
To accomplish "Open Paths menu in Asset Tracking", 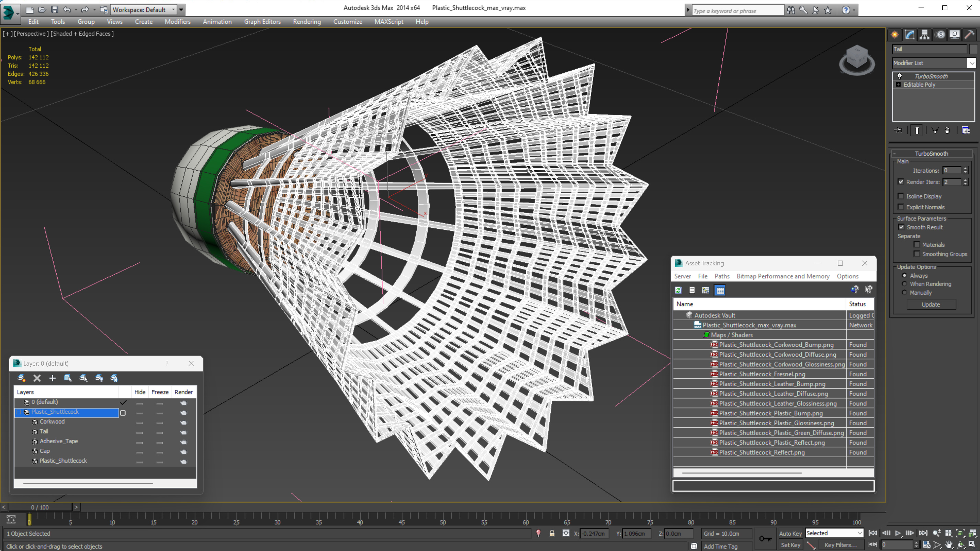I will click(x=722, y=276).
